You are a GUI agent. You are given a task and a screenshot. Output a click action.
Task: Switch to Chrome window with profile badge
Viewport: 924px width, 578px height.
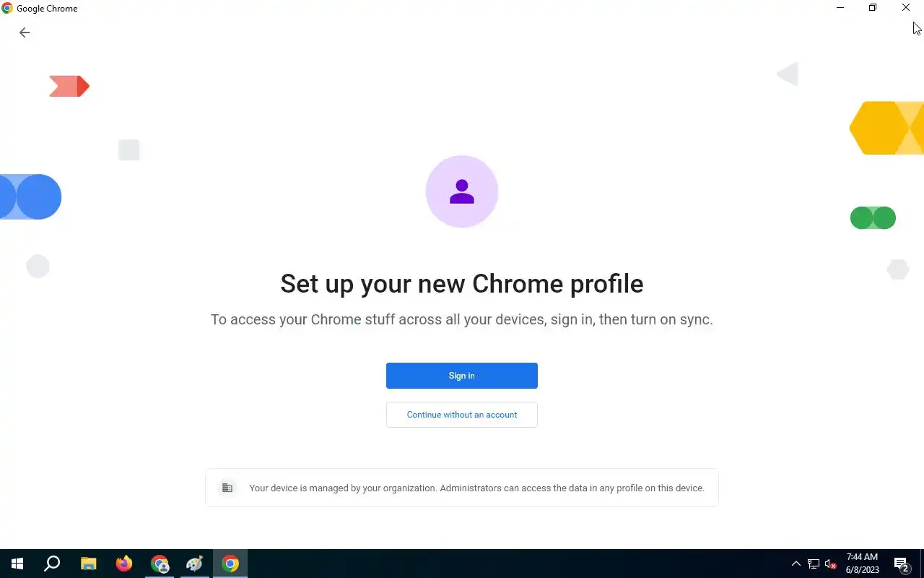(160, 564)
